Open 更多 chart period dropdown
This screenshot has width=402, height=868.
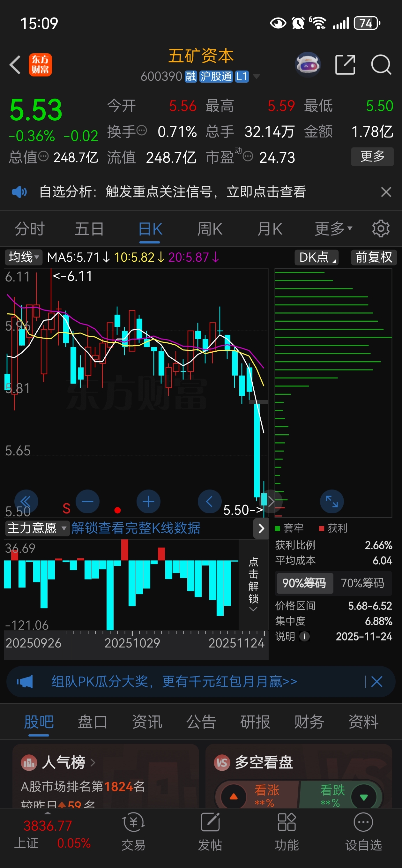(334, 229)
